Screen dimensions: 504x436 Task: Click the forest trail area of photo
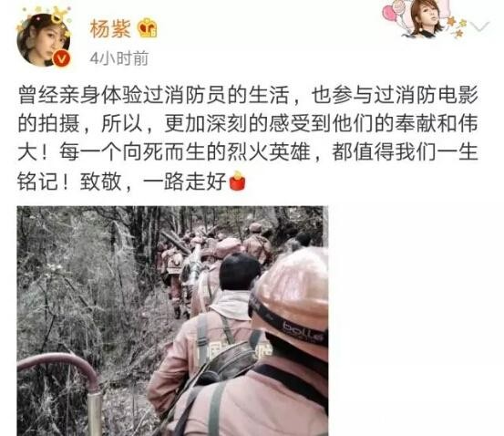[97, 289]
